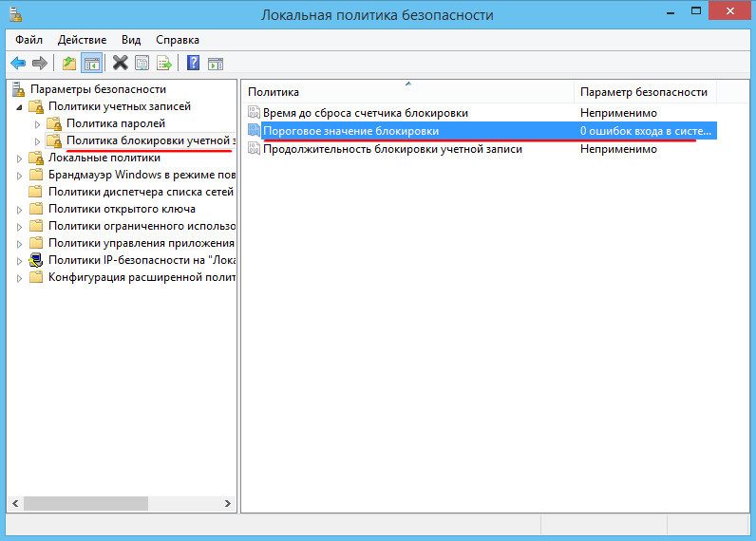The width and height of the screenshot is (756, 541).
Task: Open the Действие menu
Action: [x=82, y=40]
